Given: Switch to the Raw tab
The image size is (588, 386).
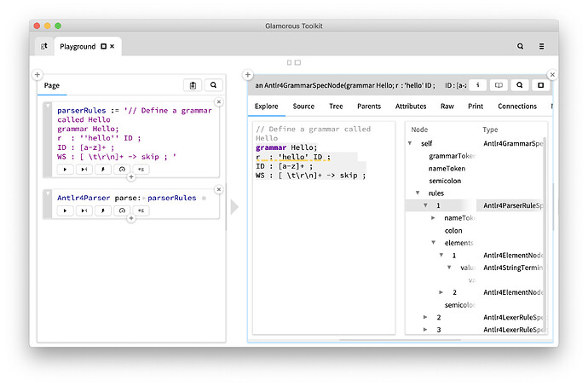Looking at the screenshot, I should click(447, 107).
